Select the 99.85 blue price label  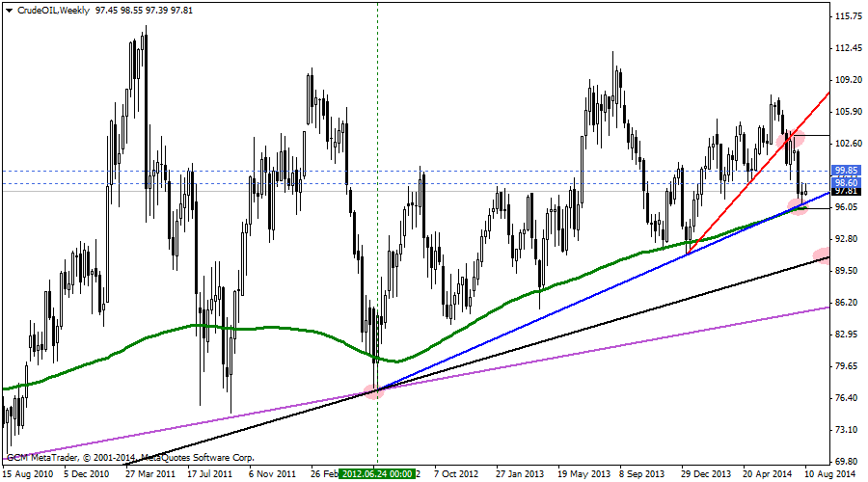click(846, 171)
